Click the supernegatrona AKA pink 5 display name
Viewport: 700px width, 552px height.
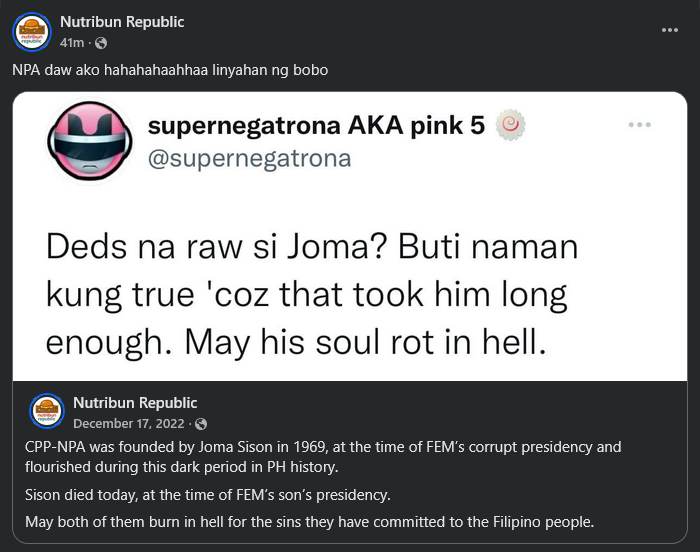[x=316, y=125]
